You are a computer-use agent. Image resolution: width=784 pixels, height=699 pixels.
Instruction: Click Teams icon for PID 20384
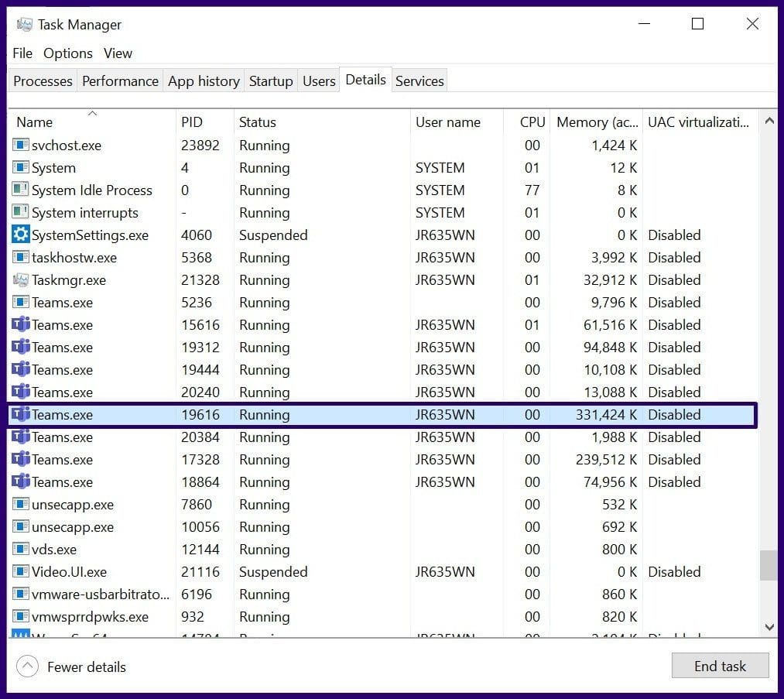tap(20, 437)
